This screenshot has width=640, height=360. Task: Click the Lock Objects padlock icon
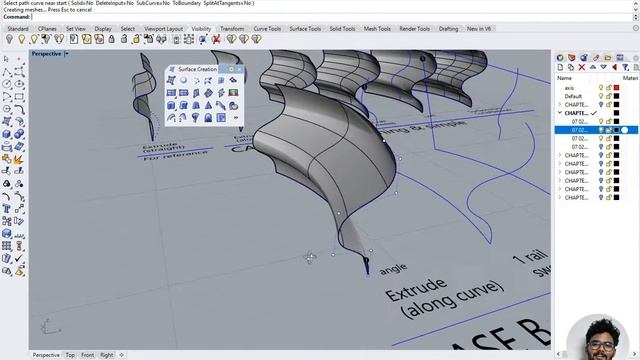(x=111, y=39)
